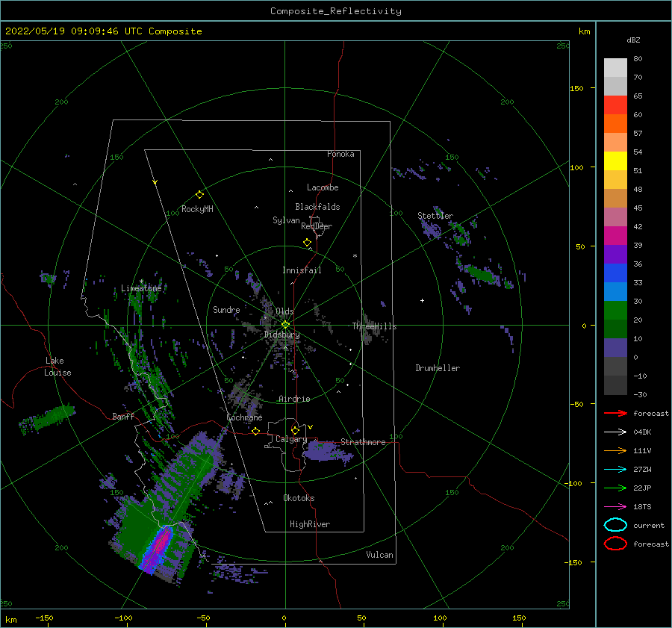The height and width of the screenshot is (628, 672).
Task: Click the Sundre label
Action: tap(226, 309)
